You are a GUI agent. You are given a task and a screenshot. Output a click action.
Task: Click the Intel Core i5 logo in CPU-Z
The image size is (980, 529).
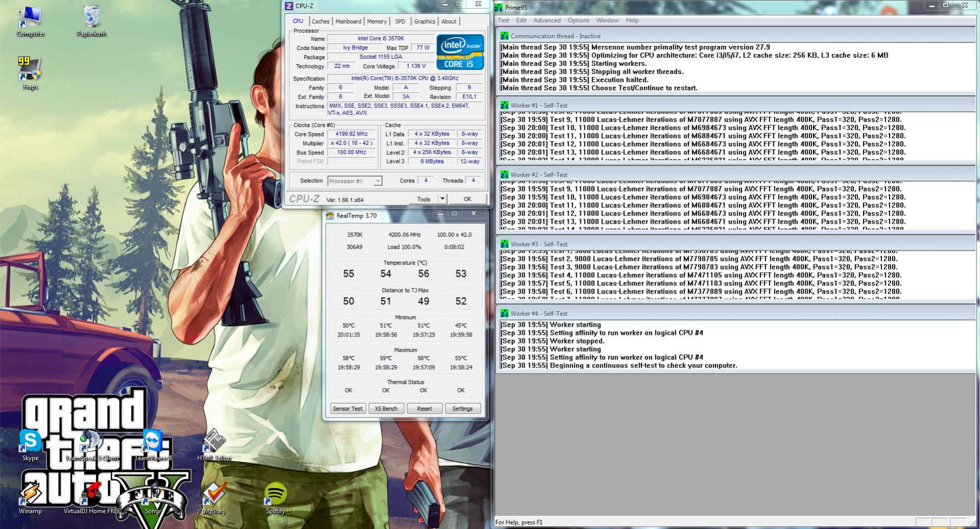tap(460, 52)
